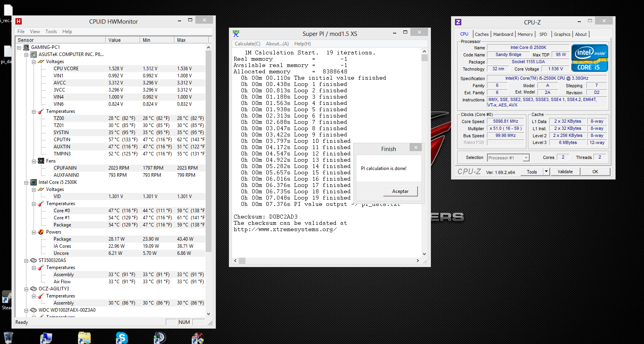Switch to the Memory tab in CPU-Z
This screenshot has height=344, width=644.
525,34
